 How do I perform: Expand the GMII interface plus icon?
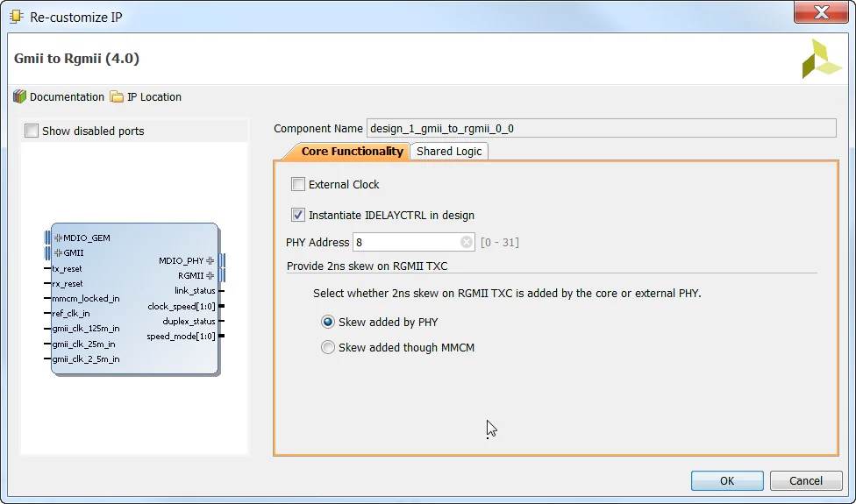(59, 253)
